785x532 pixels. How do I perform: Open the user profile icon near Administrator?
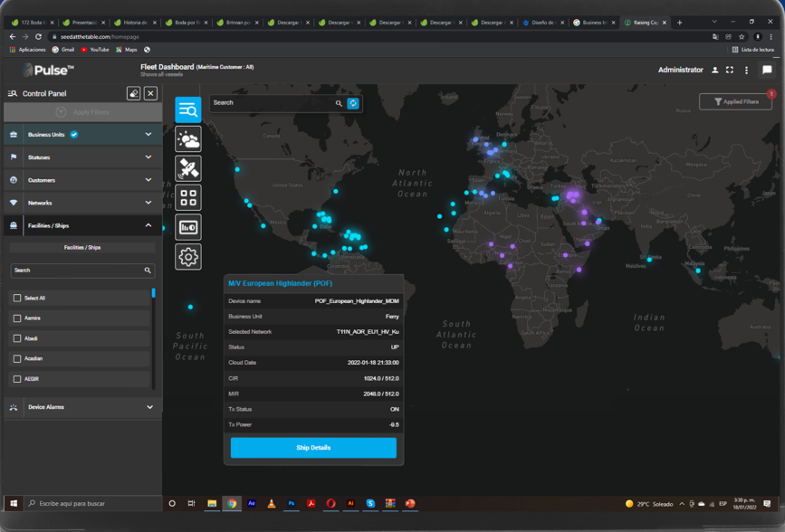[x=715, y=70]
